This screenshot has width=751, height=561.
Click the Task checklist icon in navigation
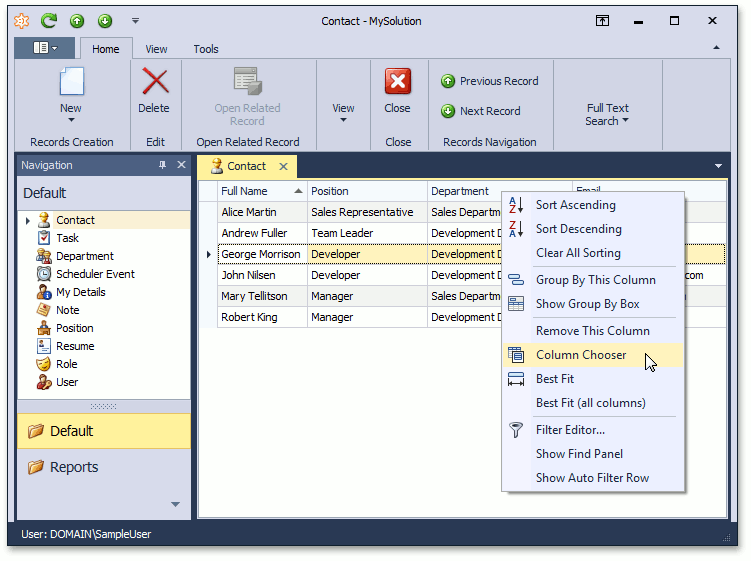pyautogui.click(x=44, y=238)
